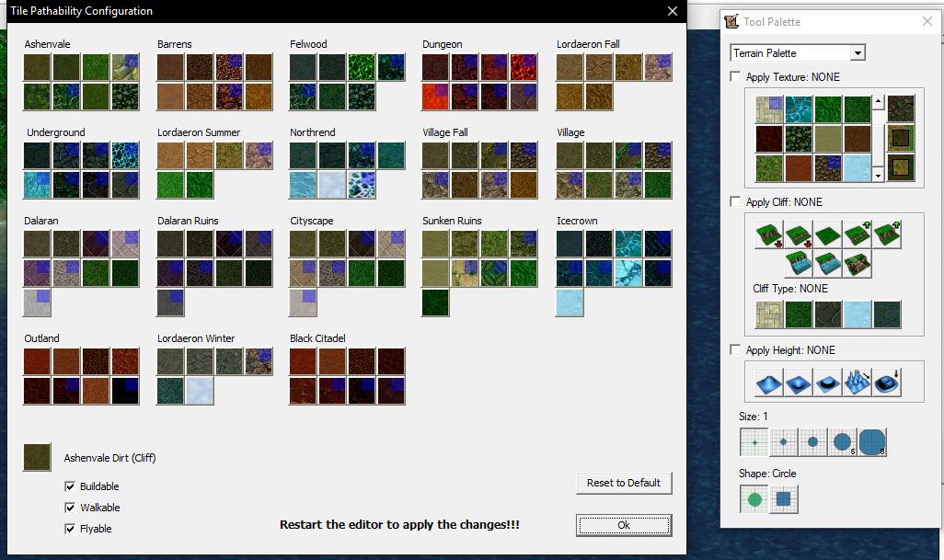Screen dimensions: 944x560
Task: Pick the khaki tan texture in Apply Texture
Action: (x=828, y=138)
